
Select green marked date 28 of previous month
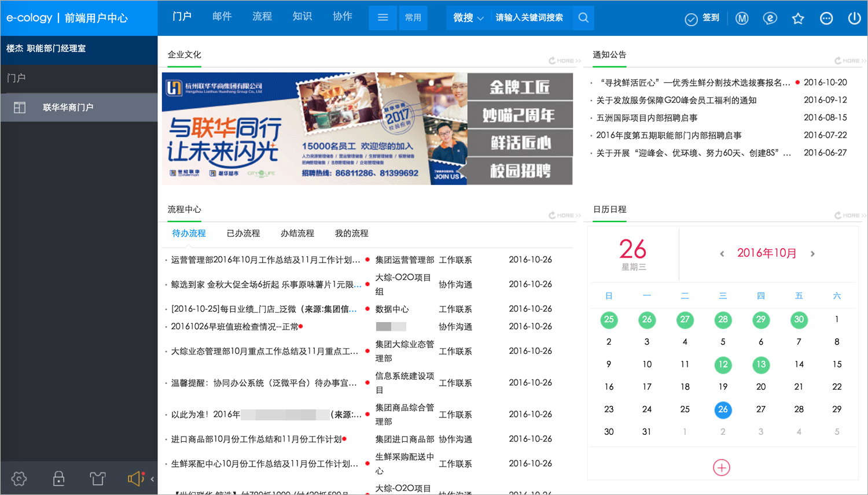click(723, 320)
